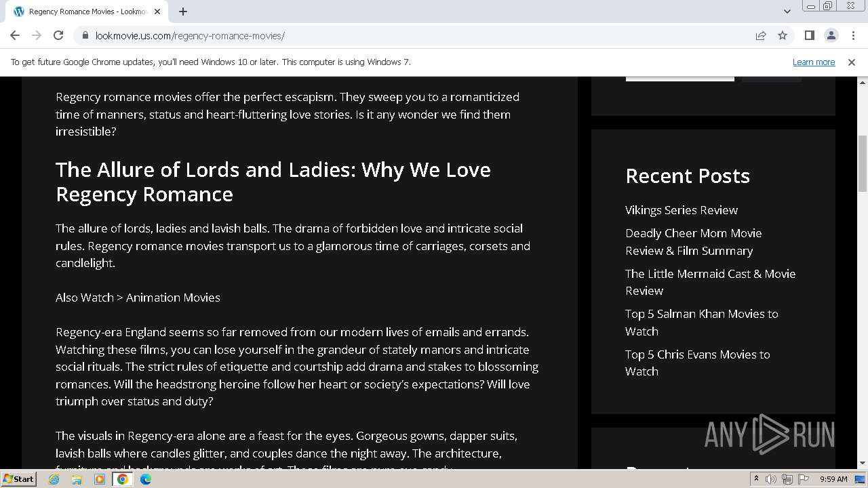Open The Little Mermaid Cast & Movie Review
The width and height of the screenshot is (868, 488).
710,282
